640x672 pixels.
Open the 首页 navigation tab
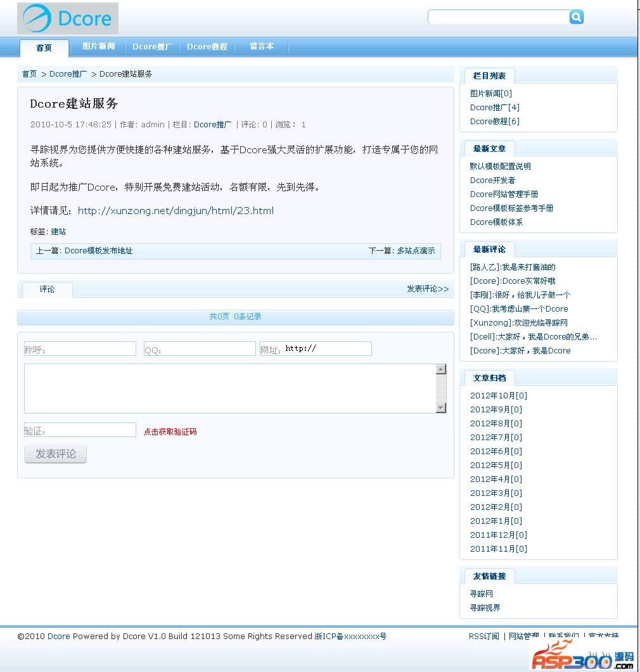point(44,48)
